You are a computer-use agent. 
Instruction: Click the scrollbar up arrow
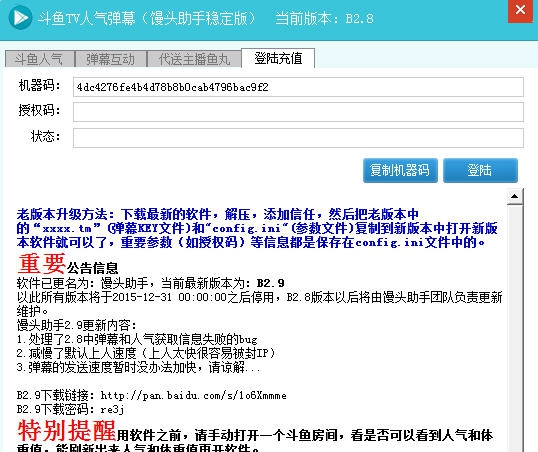click(x=514, y=196)
